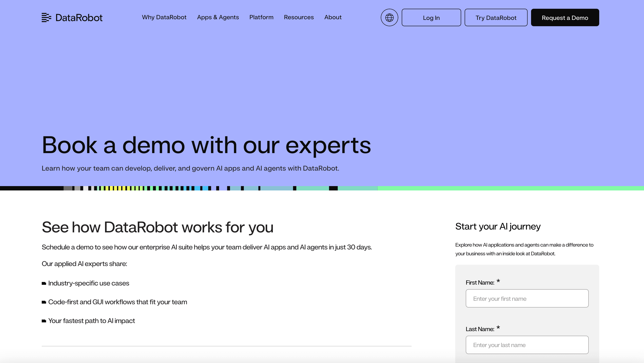Open the Resources menu
Viewport: 644px width, 363px height.
[299, 17]
